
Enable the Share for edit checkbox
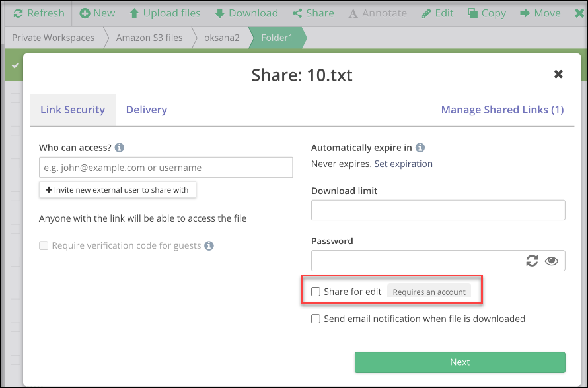tap(316, 292)
